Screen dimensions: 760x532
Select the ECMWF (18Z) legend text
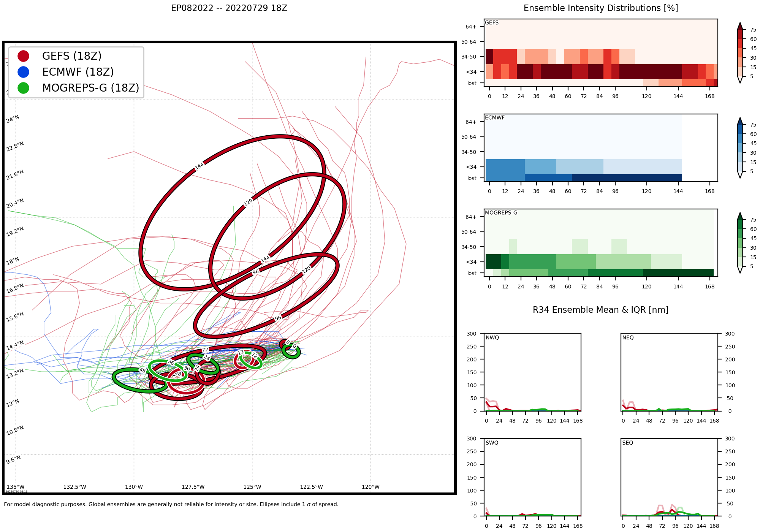point(78,72)
